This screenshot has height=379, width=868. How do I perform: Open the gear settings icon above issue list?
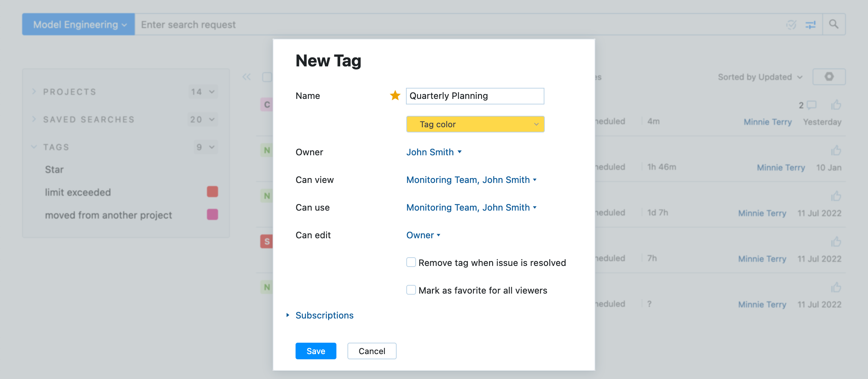tap(829, 77)
